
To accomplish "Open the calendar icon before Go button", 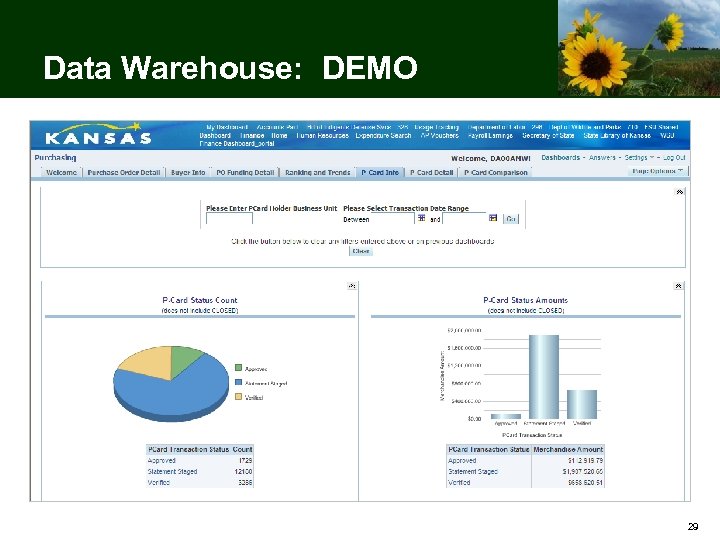I will (493, 218).
